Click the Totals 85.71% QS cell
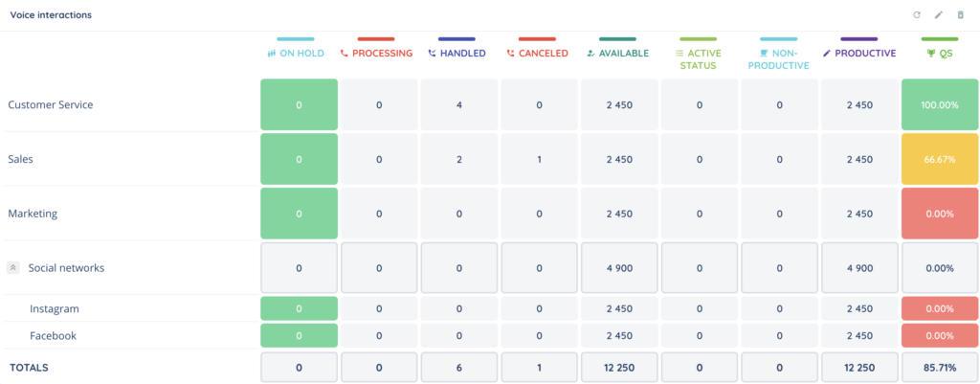980x384 pixels. coord(939,368)
